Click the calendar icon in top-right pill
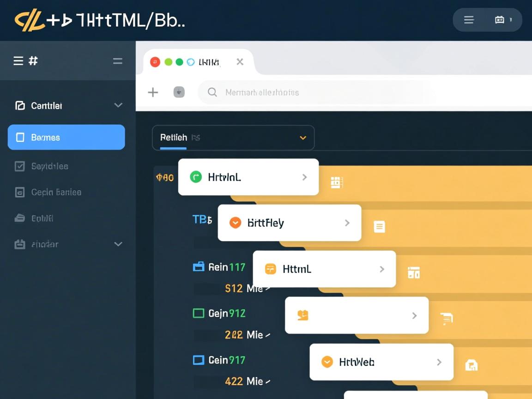Image resolution: width=532 pixels, height=399 pixels. [499, 20]
